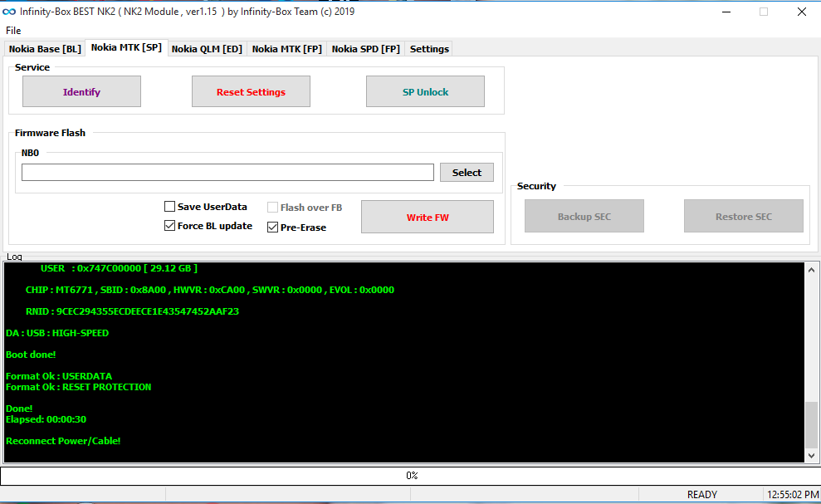Go to the Settings tab

[429, 49]
